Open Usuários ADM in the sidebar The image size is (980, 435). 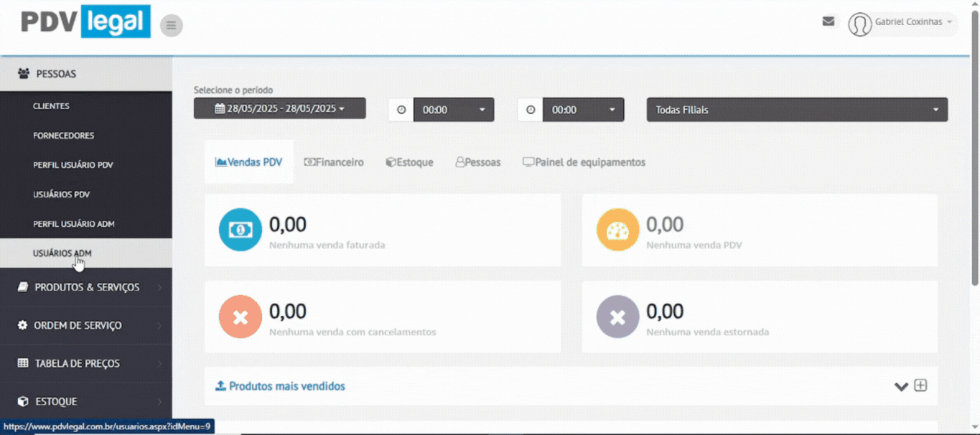(62, 253)
